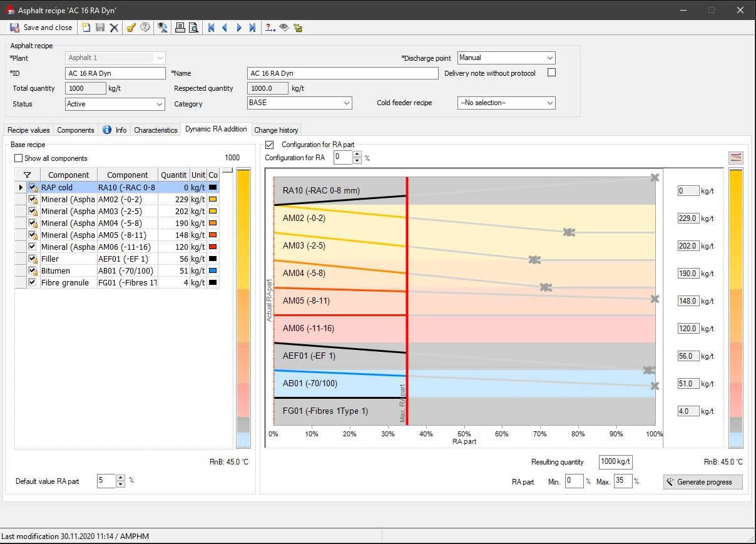
Task: Open print preview with the magnifier page icon
Action: [x=193, y=28]
